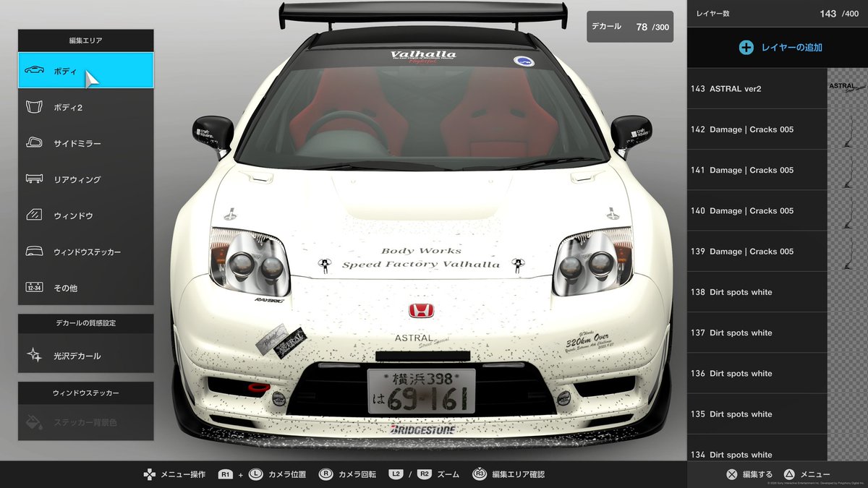Click the Valhalla windshield banner decal
This screenshot has width=868, height=488.
coord(423,56)
